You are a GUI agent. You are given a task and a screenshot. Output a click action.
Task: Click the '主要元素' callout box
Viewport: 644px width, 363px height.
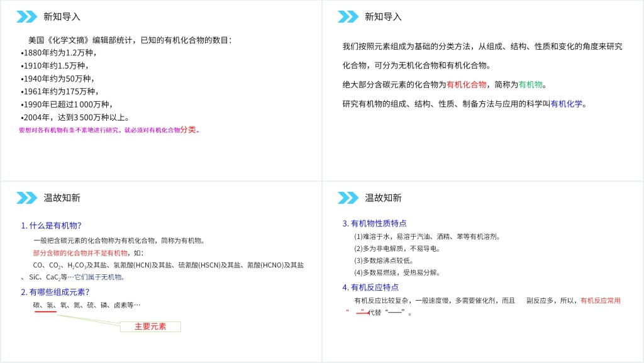pos(150,327)
